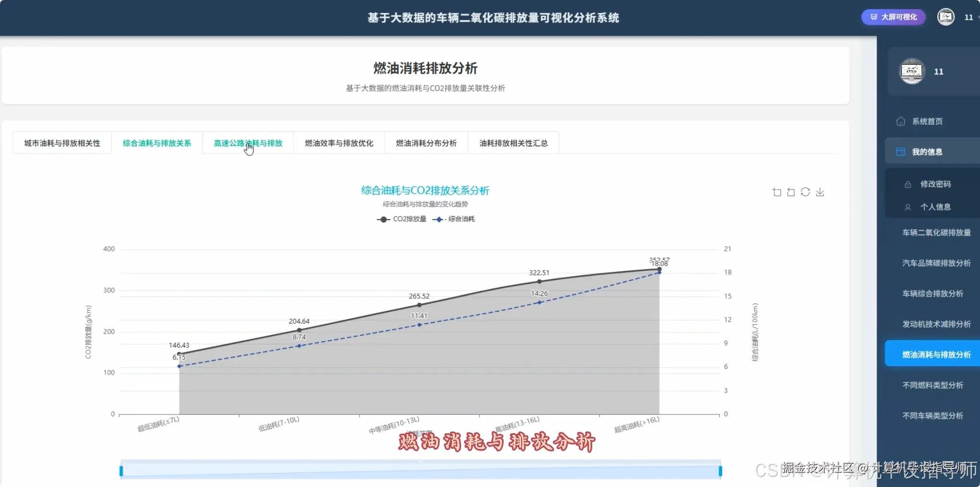Image resolution: width=980 pixels, height=487 pixels.
Task: Click the zoom reset icon above the chart
Action: pyautogui.click(x=791, y=192)
